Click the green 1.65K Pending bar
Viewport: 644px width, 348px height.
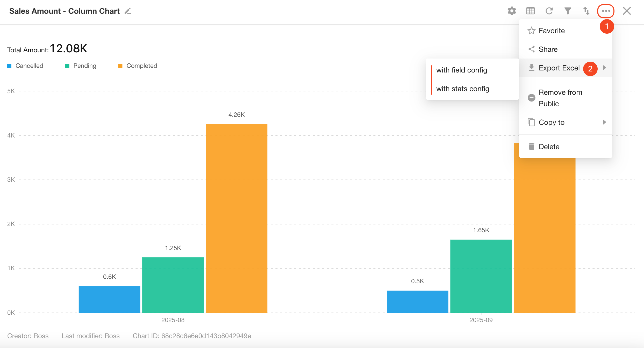click(x=481, y=276)
